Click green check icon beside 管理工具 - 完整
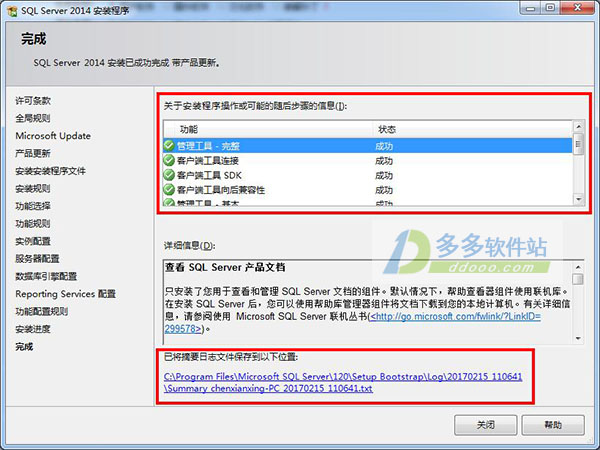The image size is (600, 450). 169,146
